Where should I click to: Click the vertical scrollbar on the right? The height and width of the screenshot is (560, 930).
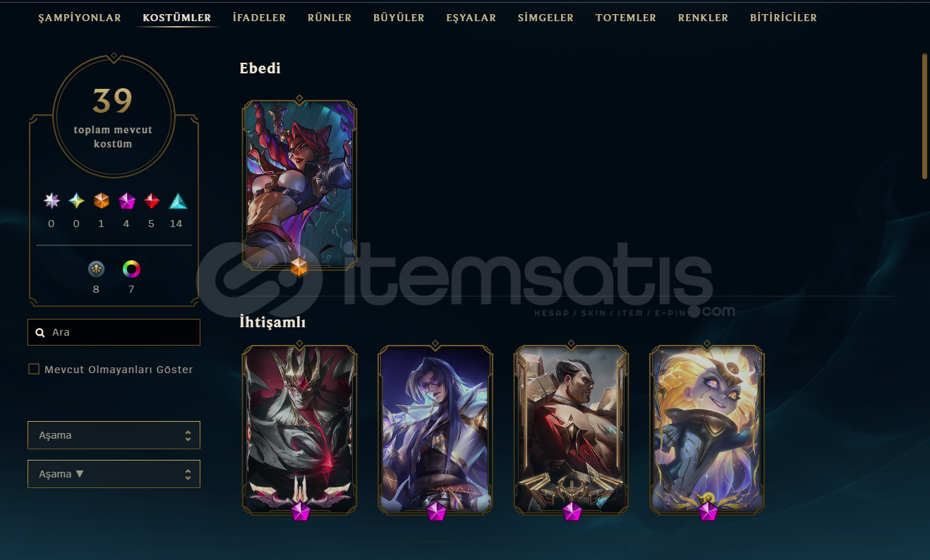click(x=925, y=116)
